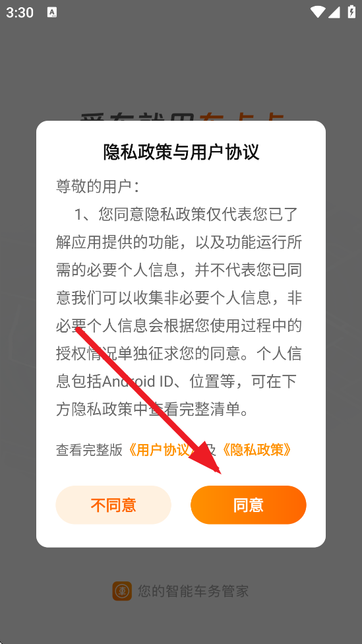Tap the 查看完整版 label
The image size is (362, 644).
(89, 450)
